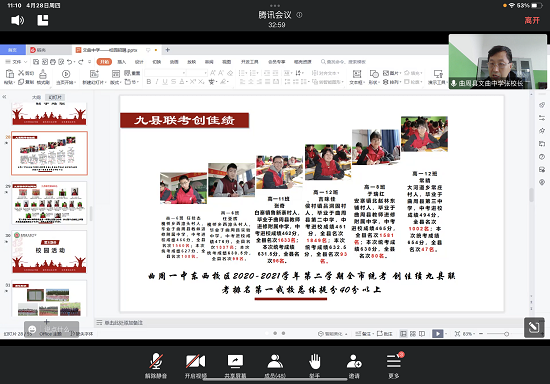The height and width of the screenshot is (384, 550).
Task: Click the Save icon in the quick toolbar
Action: 36,62
